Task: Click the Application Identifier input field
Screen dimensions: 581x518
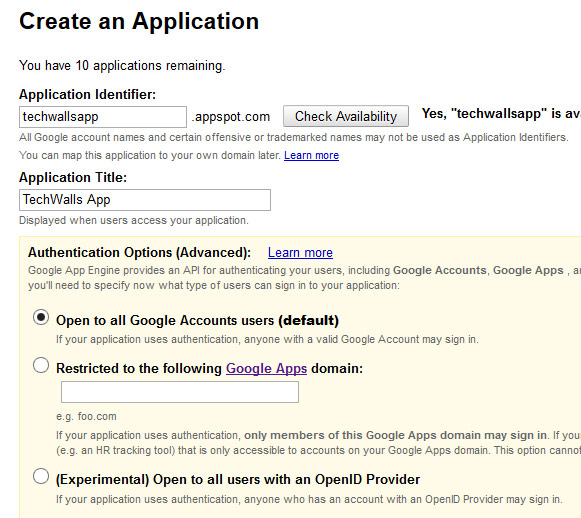Action: pyautogui.click(x=103, y=117)
